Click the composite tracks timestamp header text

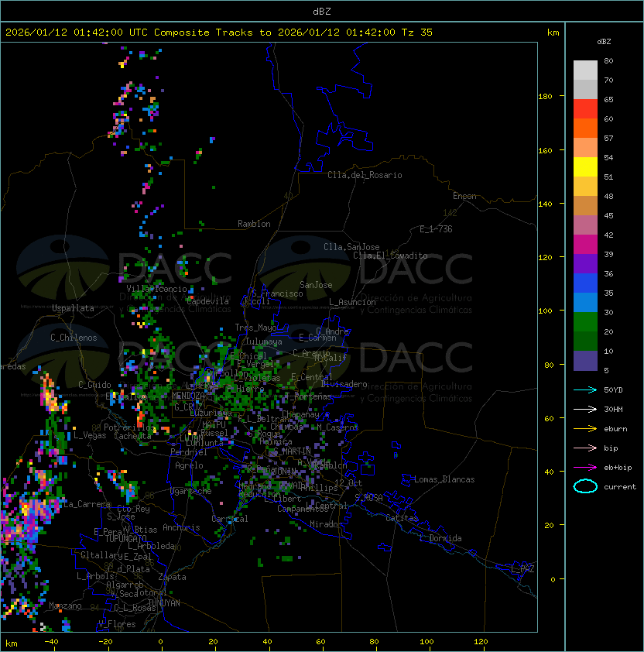(x=219, y=33)
